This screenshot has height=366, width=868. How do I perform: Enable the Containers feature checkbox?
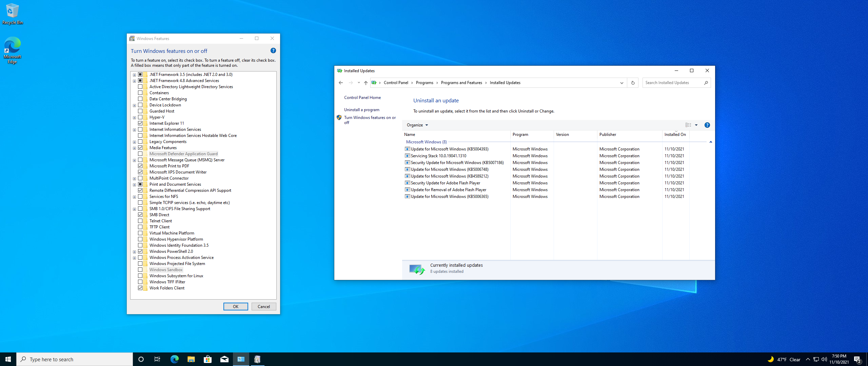coord(140,93)
